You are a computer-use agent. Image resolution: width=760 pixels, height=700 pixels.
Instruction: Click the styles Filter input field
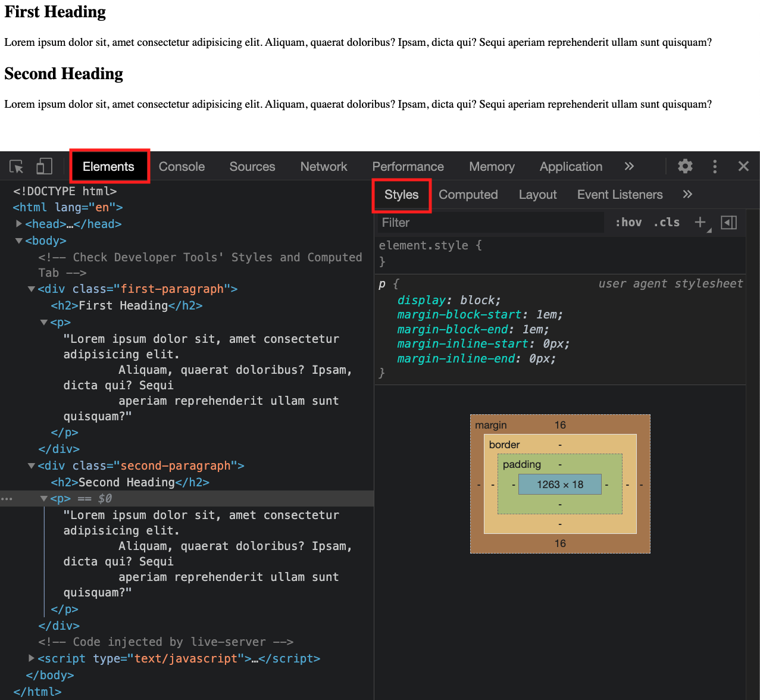[491, 223]
